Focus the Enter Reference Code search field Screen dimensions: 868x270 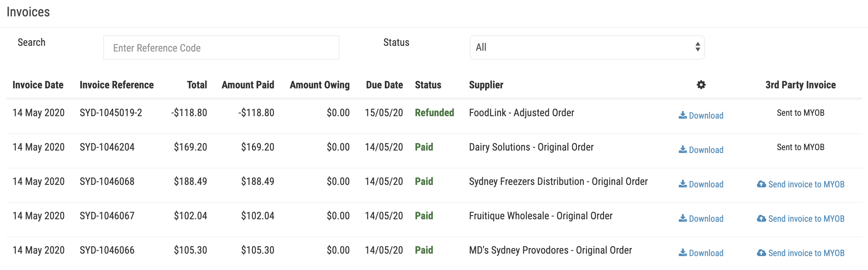221,47
